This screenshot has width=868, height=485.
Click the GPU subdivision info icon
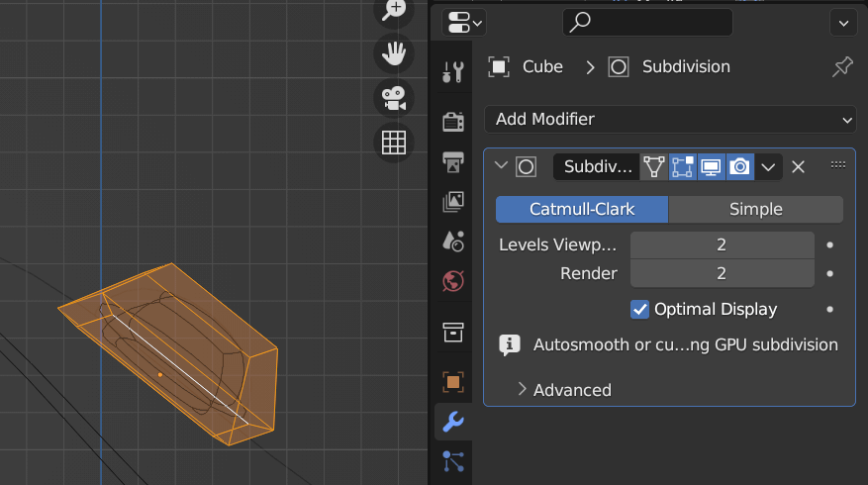click(x=510, y=344)
